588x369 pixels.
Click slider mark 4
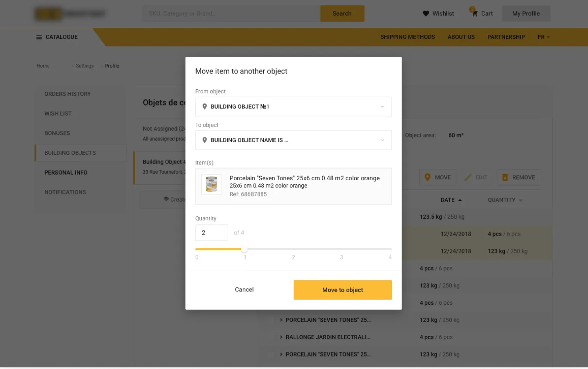coord(390,257)
